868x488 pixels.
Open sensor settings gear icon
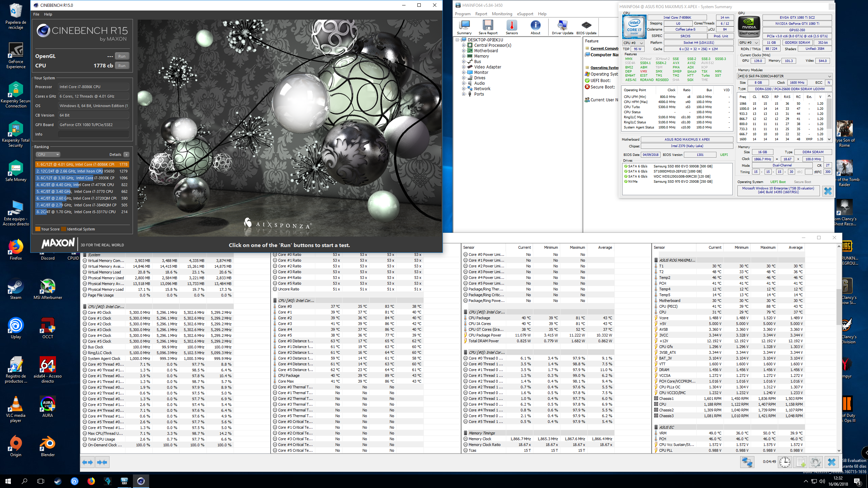816,462
